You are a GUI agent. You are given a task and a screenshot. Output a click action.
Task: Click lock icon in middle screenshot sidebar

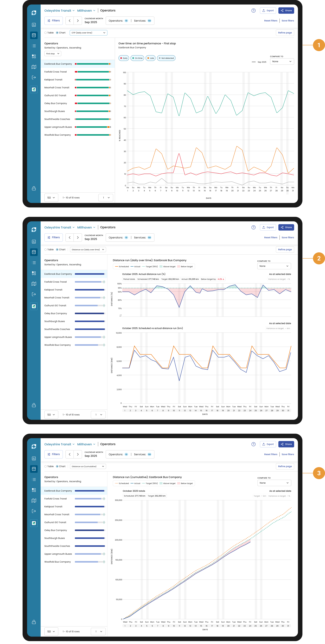coord(34,405)
